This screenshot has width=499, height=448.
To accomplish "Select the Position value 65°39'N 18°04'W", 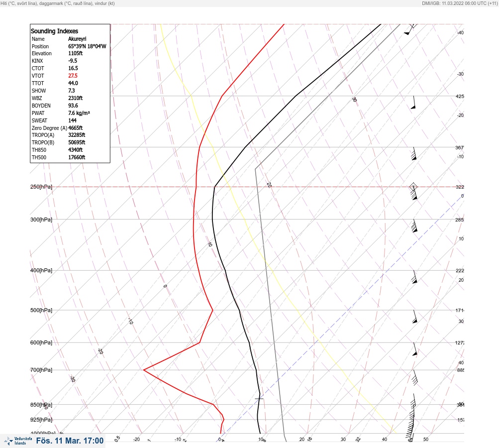I will coord(87,46).
